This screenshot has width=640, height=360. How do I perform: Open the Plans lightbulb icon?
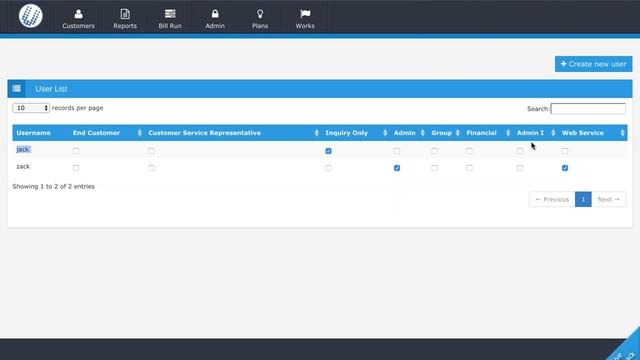click(x=260, y=14)
